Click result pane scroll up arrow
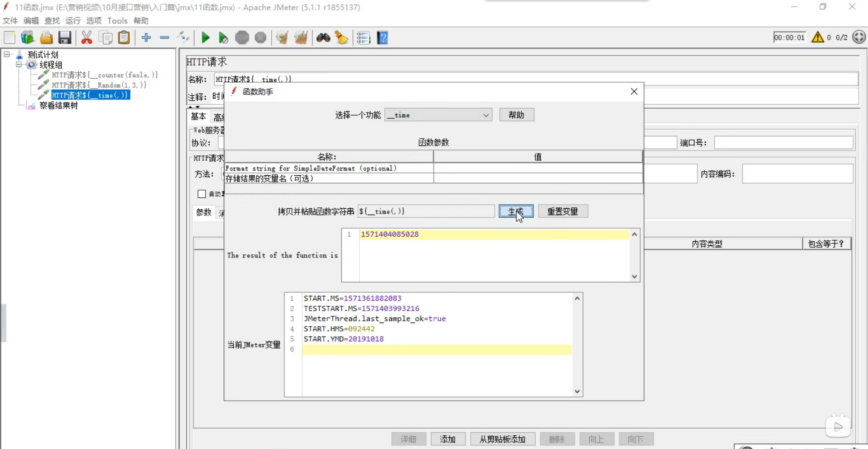Image resolution: width=868 pixels, height=449 pixels. [x=634, y=234]
